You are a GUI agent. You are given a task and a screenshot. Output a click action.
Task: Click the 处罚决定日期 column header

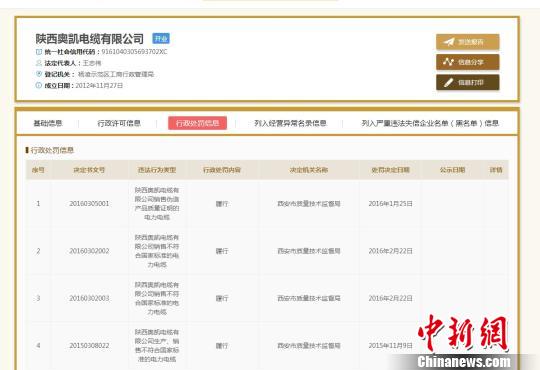tap(391, 170)
